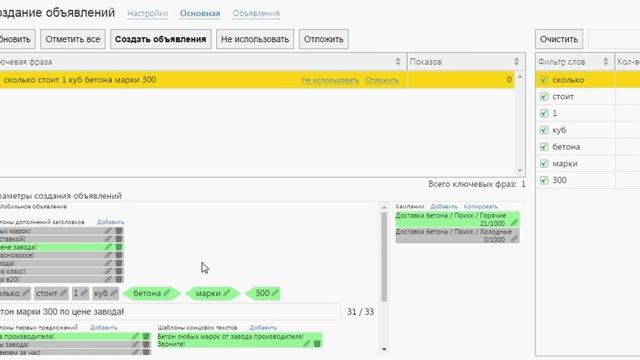
Task: Click keyword list scroll-up arrow
Action: pyautogui.click(x=520, y=76)
